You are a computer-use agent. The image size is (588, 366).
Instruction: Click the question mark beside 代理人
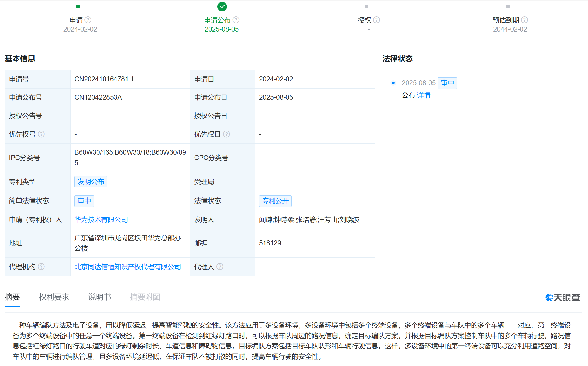(220, 267)
